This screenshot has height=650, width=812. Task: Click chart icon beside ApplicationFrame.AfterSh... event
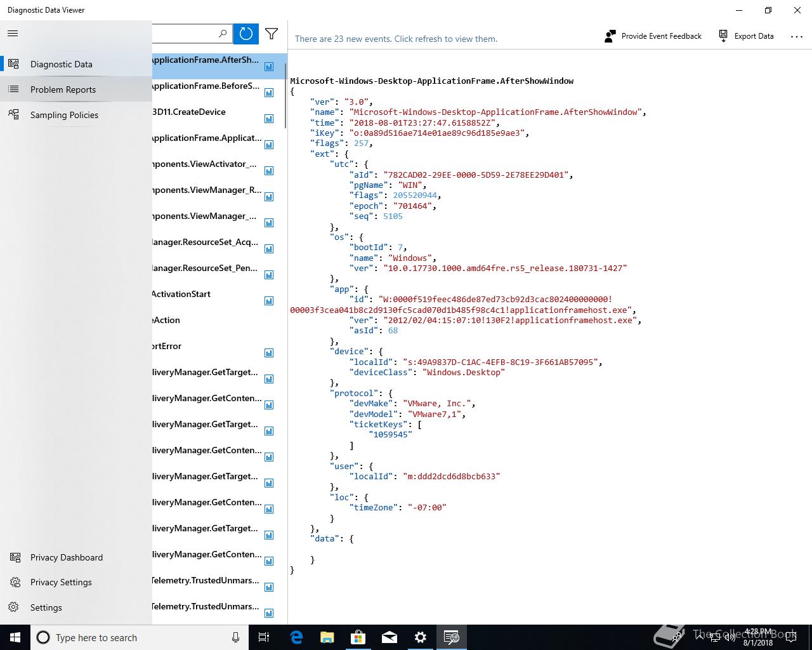[269, 67]
